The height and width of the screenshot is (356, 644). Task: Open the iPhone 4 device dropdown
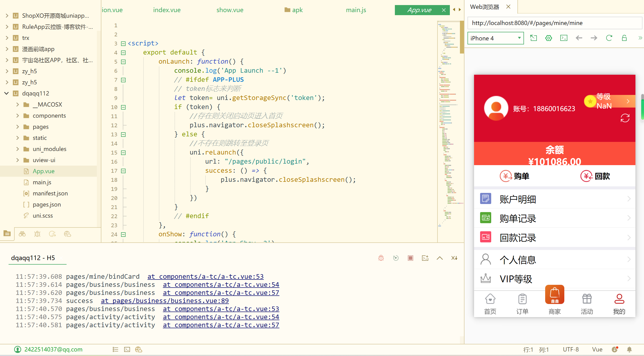coord(495,38)
